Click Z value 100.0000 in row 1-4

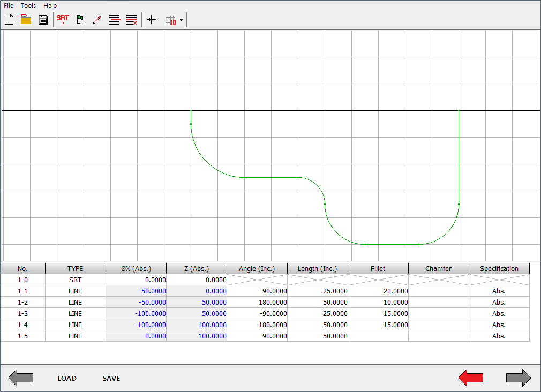click(x=197, y=325)
